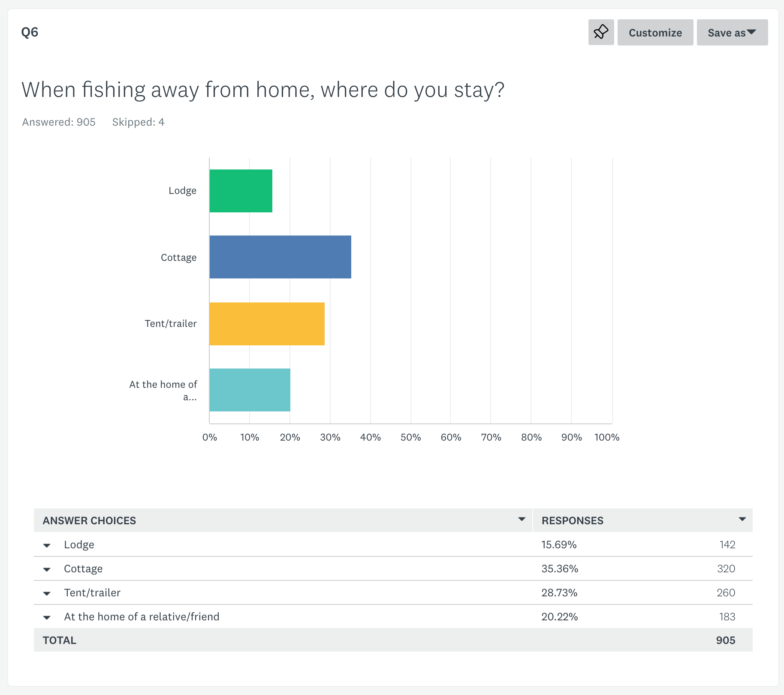Select the Q6 question label
The height and width of the screenshot is (695, 784).
coord(30,32)
